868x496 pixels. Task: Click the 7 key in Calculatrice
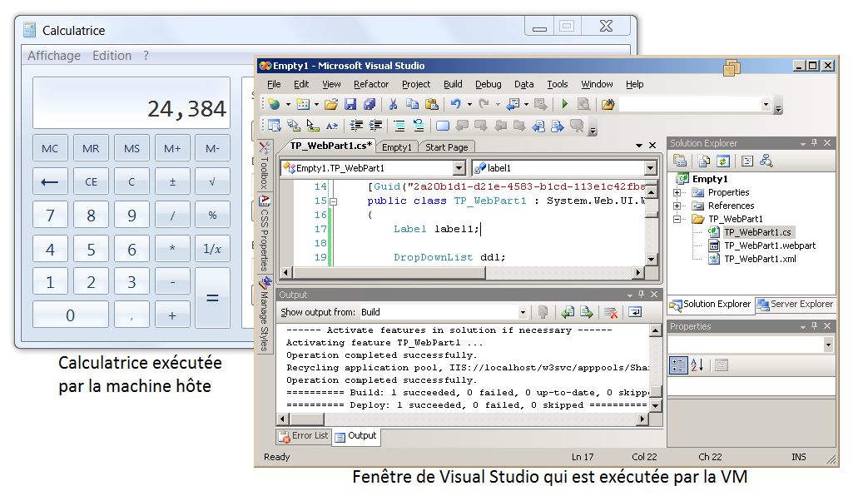point(51,216)
